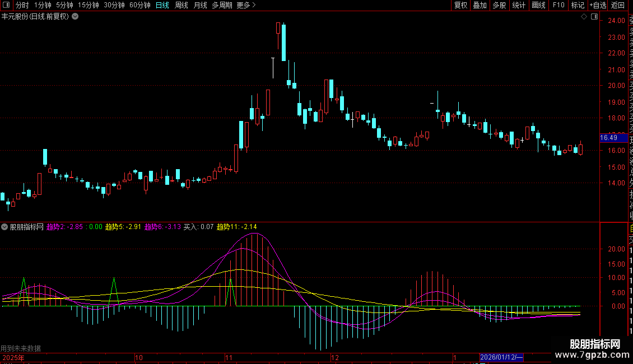The height and width of the screenshot is (364, 633).
Task: Open F10 company information
Action: point(558,6)
